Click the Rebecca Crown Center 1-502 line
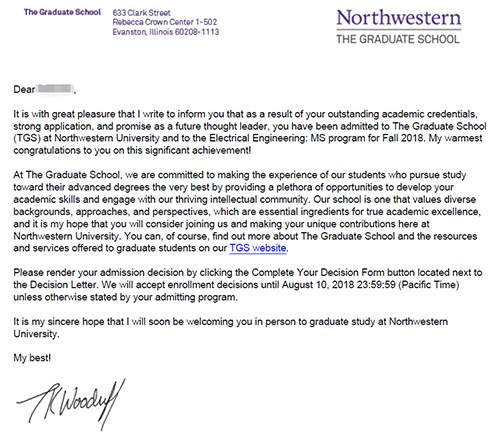The image size is (500, 440). point(165,22)
